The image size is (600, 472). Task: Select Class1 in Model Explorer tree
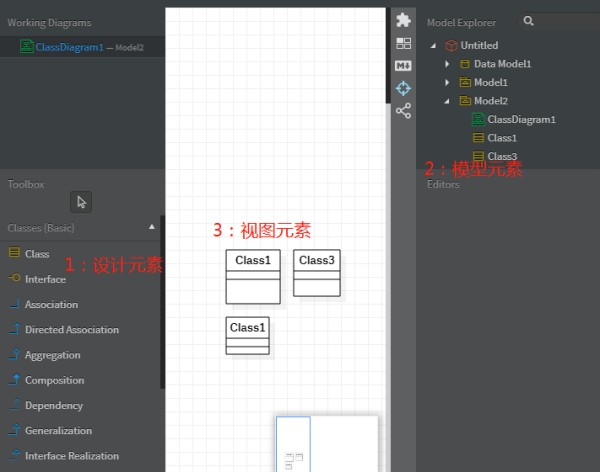502,138
